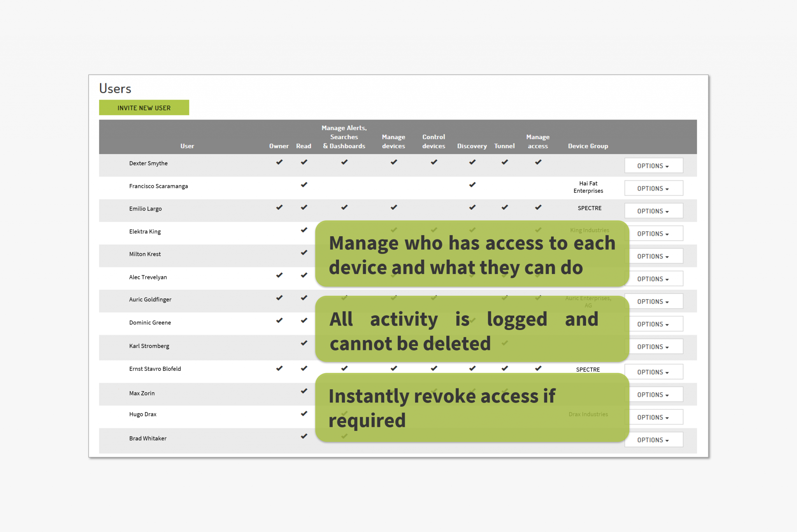This screenshot has height=532, width=797.
Task: Toggle Manage access checkmark for Dexter Smythe
Action: pyautogui.click(x=538, y=162)
